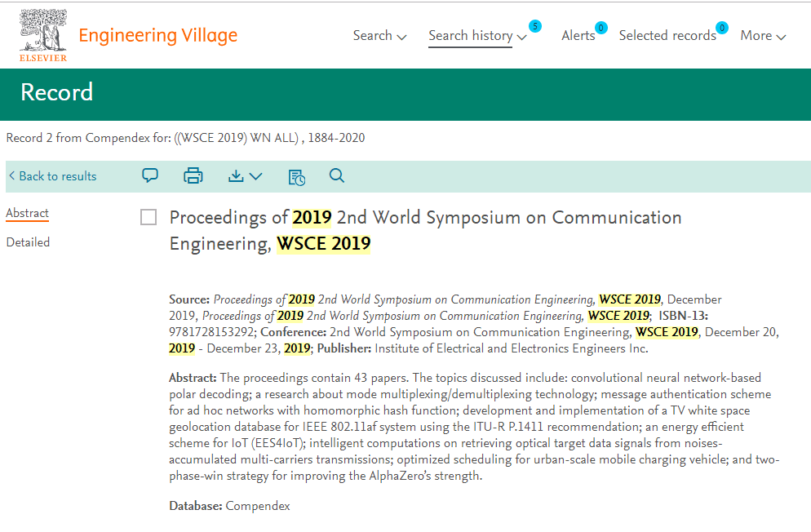Expand the More menu
Viewport: 811px width, 532px height.
763,36
